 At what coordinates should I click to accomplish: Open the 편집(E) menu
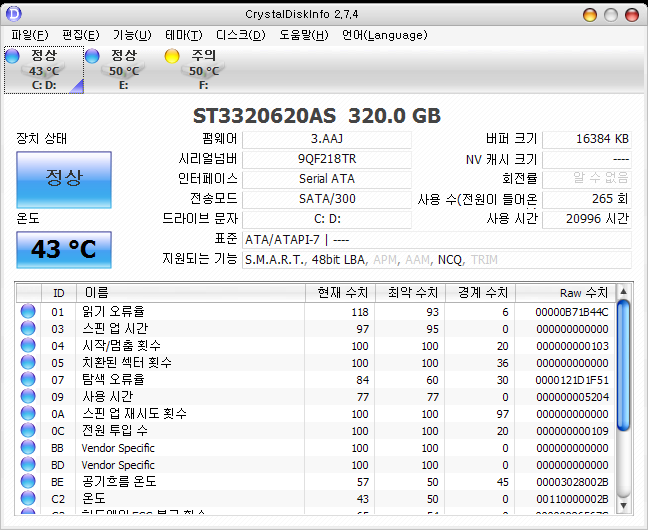point(81,35)
